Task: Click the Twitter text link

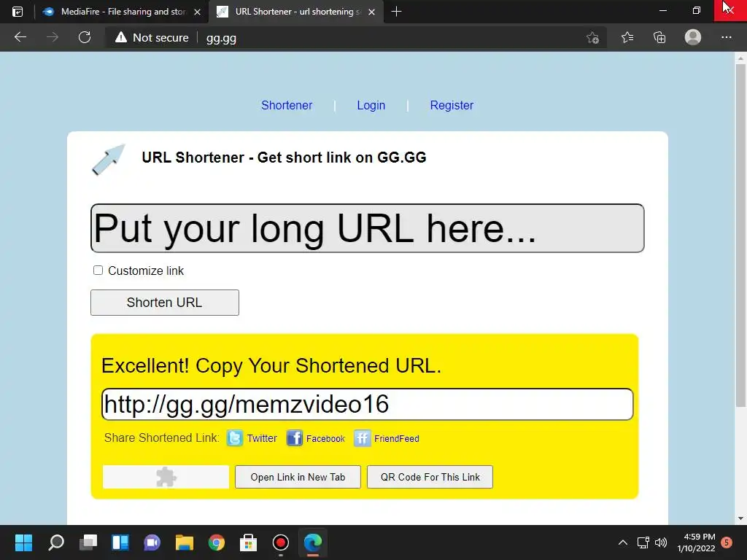Action: tap(262, 438)
